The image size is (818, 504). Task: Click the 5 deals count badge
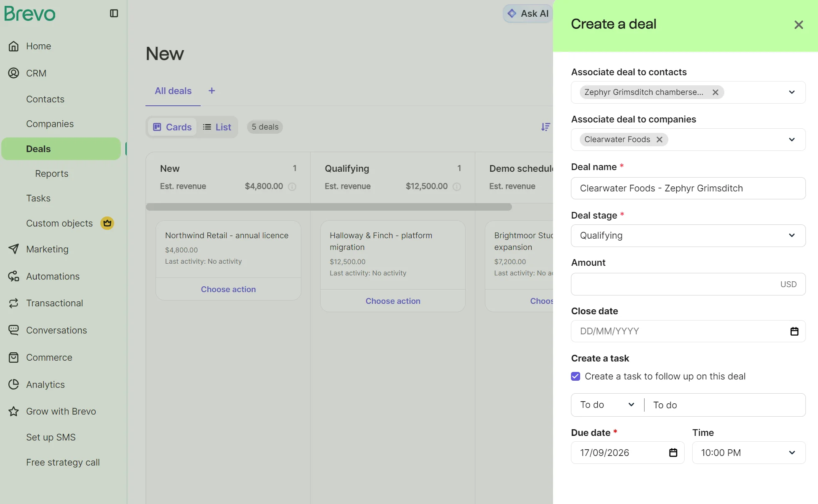click(265, 127)
